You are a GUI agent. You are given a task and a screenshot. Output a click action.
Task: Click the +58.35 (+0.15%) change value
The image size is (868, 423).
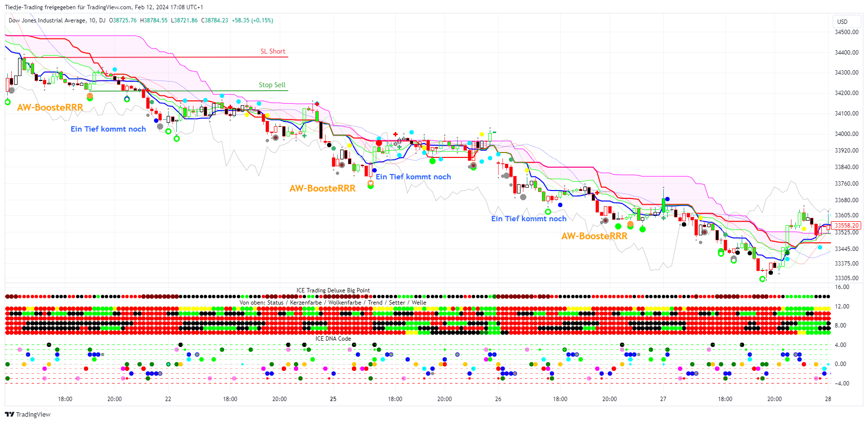252,20
